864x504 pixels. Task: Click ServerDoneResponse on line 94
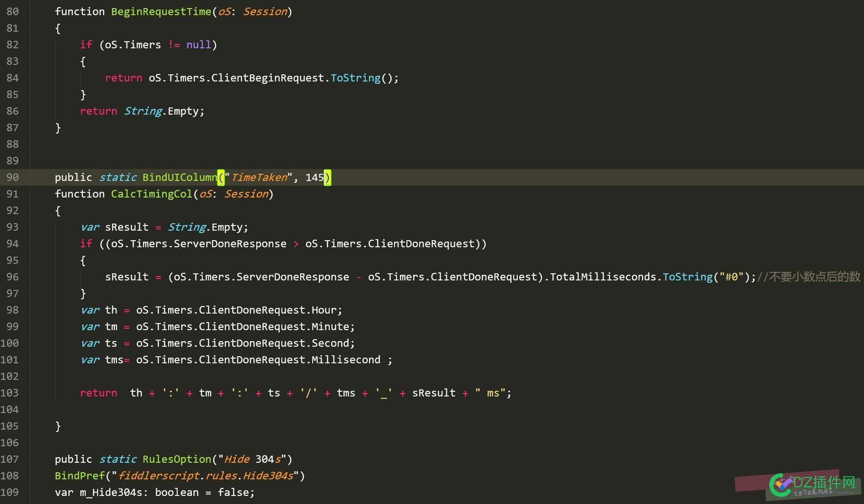point(230,243)
